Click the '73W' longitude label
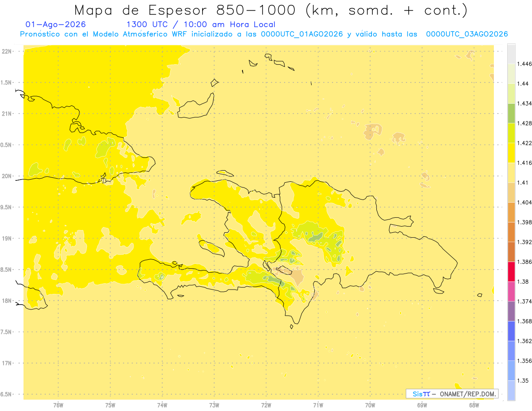 coord(214,405)
